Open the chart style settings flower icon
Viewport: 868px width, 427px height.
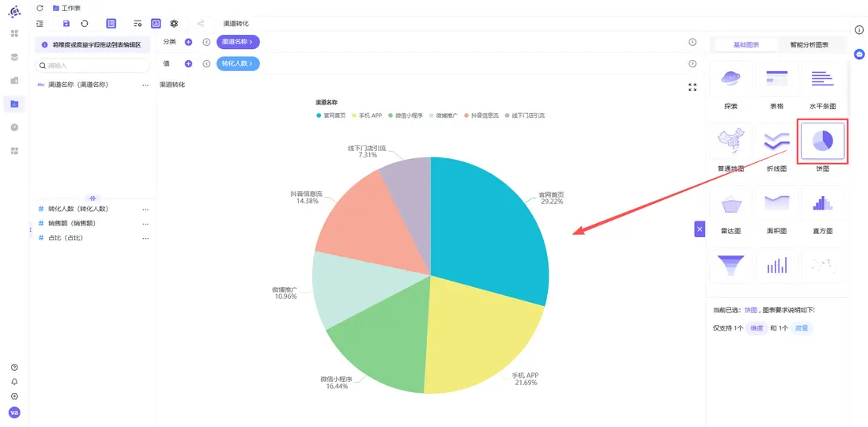pyautogui.click(x=174, y=24)
